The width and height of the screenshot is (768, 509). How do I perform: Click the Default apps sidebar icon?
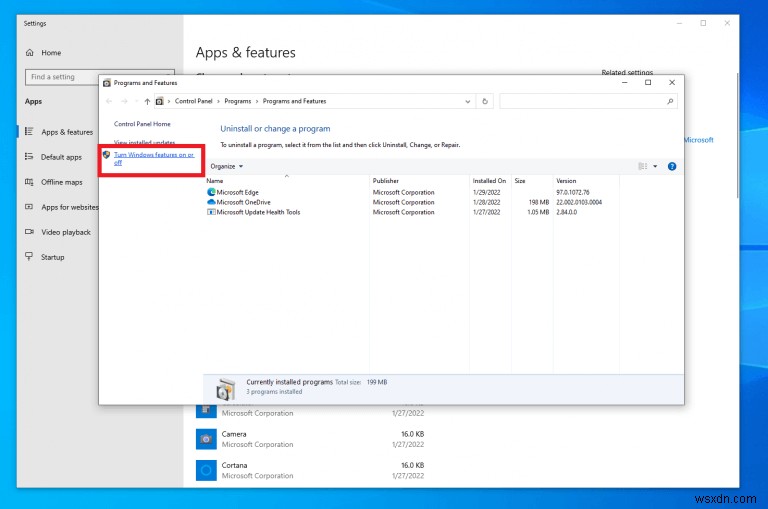(29, 156)
